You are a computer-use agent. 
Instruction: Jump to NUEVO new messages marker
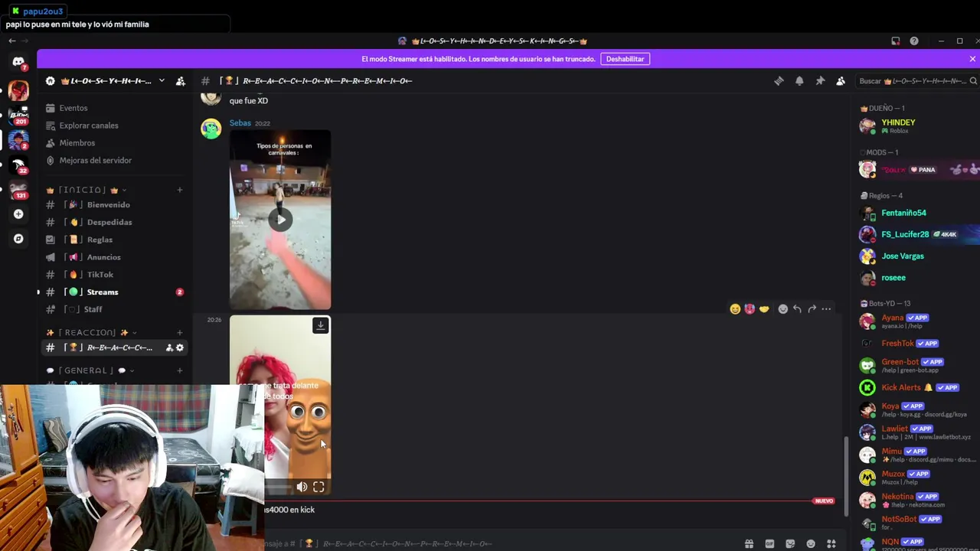tap(824, 501)
